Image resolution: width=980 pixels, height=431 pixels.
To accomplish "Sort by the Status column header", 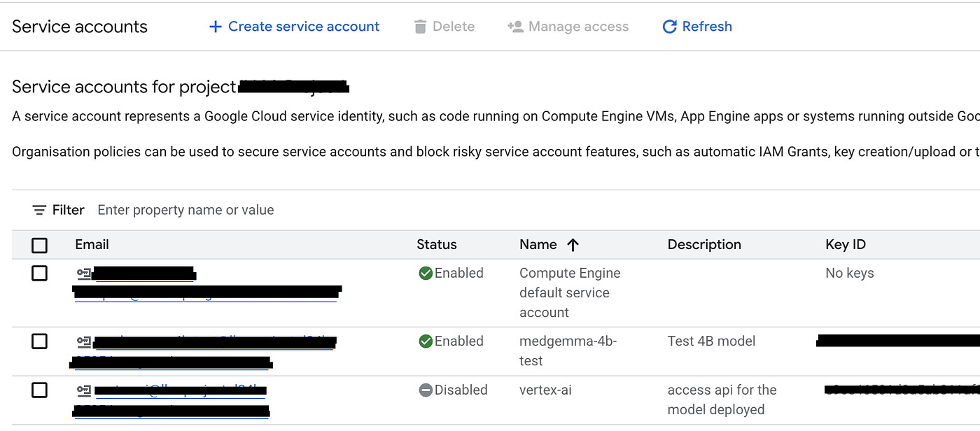I will 437,244.
